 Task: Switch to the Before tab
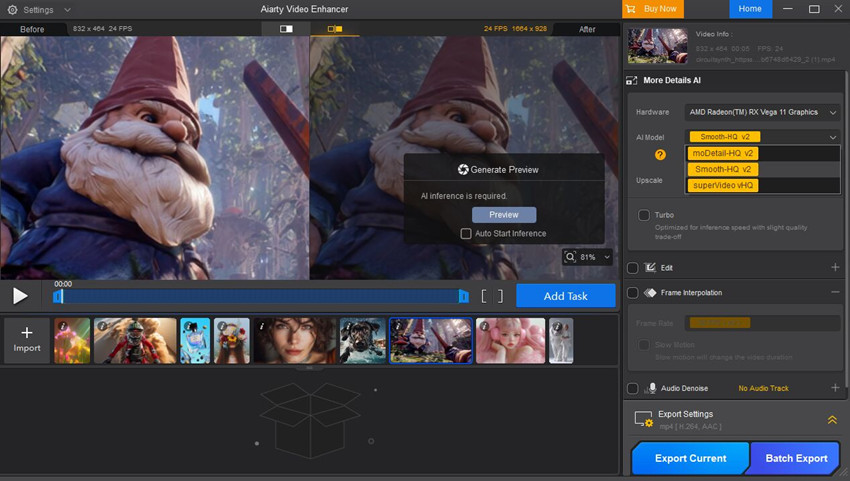point(32,29)
